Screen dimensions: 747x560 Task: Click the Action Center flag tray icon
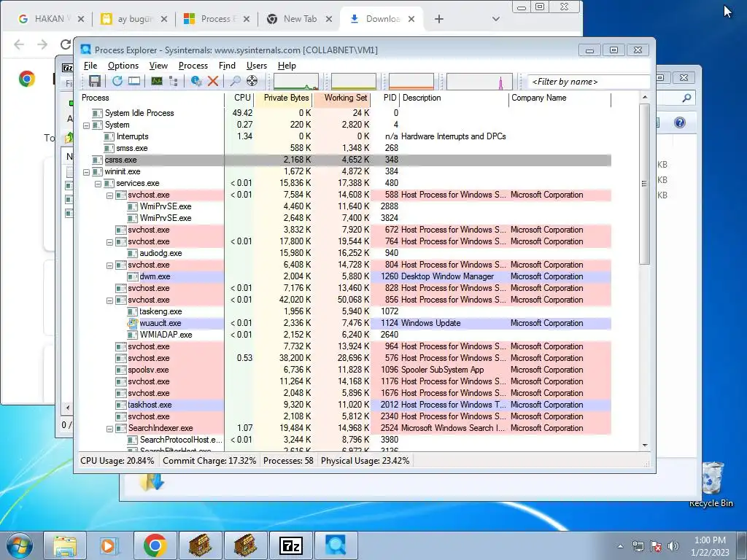(x=656, y=546)
